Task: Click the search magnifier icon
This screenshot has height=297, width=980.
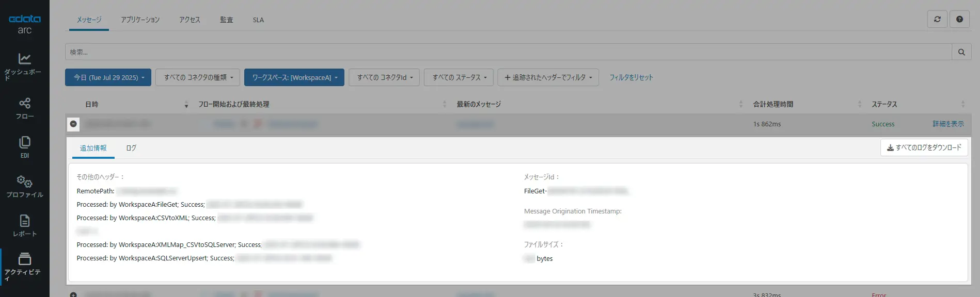Action: pyautogui.click(x=961, y=52)
